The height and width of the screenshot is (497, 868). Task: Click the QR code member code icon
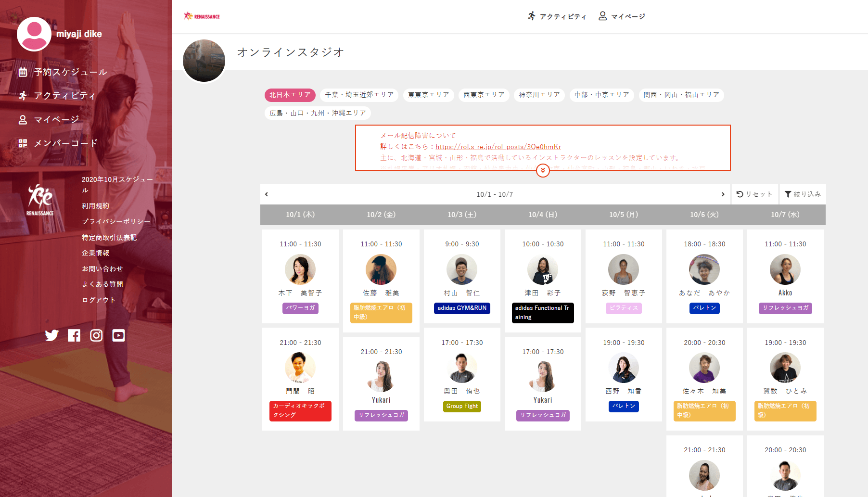tap(23, 143)
